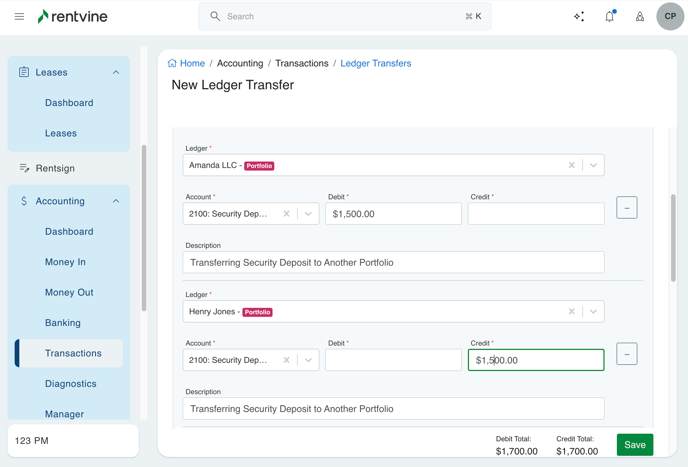Open the AI sparkle assistant icon
This screenshot has width=688, height=467.
pos(579,17)
